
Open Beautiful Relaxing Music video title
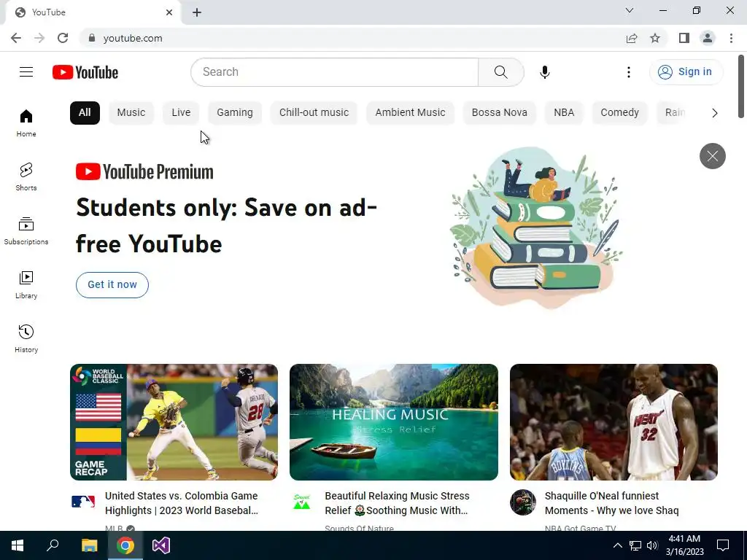coord(397,503)
